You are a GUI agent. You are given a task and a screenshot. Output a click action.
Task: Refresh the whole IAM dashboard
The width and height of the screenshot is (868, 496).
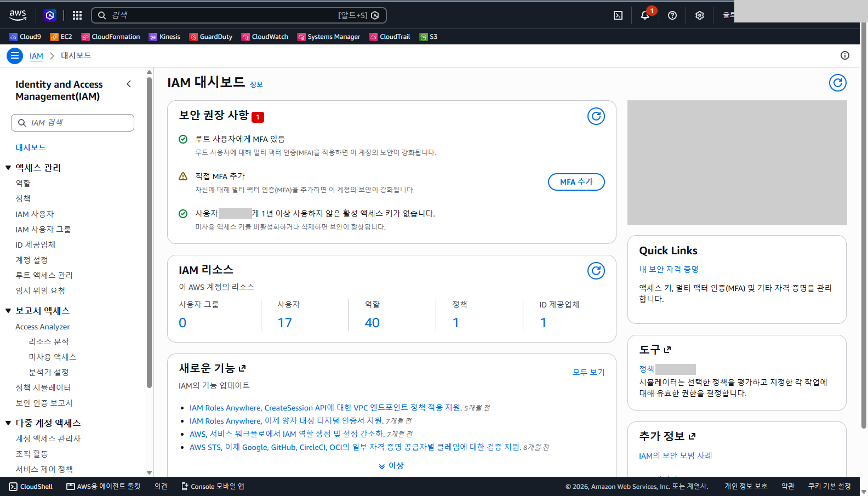click(838, 83)
